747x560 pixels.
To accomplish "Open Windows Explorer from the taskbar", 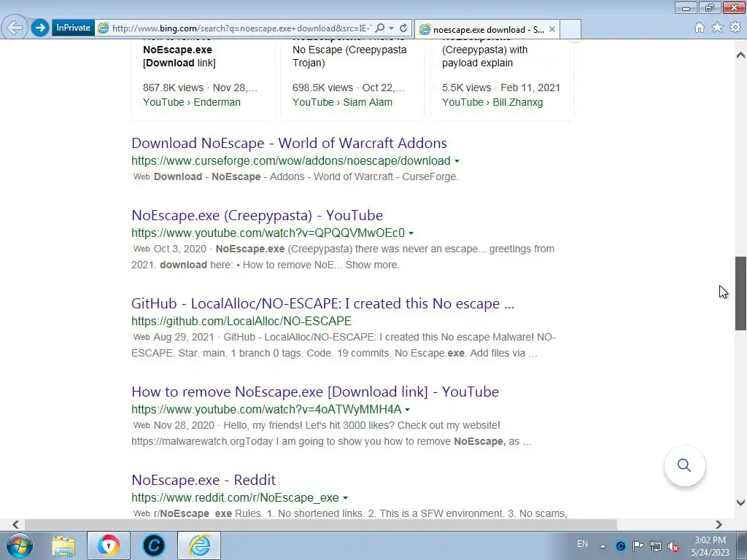I will click(x=63, y=545).
